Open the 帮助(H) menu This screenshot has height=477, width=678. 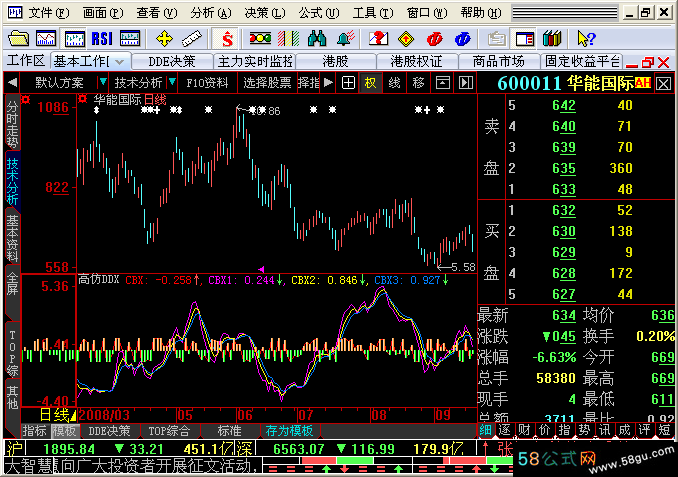(x=481, y=13)
